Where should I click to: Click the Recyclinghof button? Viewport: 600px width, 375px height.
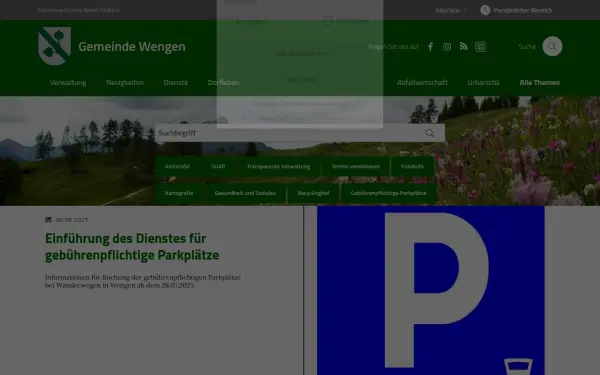point(313,193)
